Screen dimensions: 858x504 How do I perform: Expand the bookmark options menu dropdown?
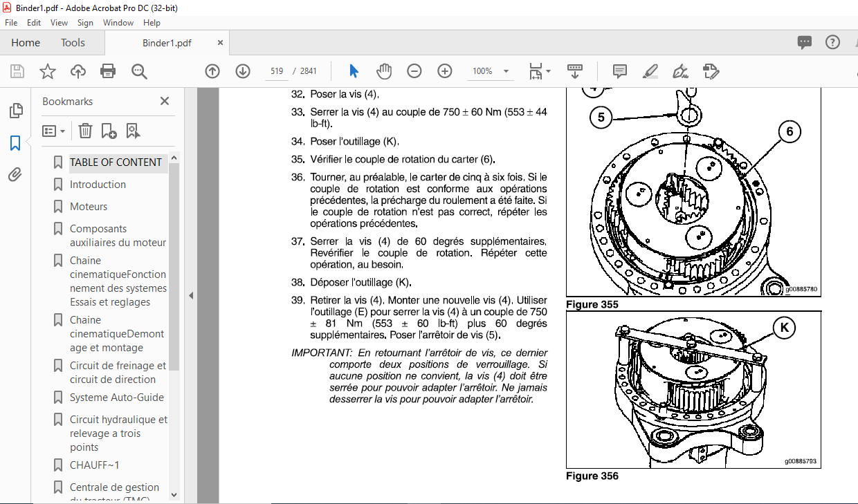tap(54, 131)
